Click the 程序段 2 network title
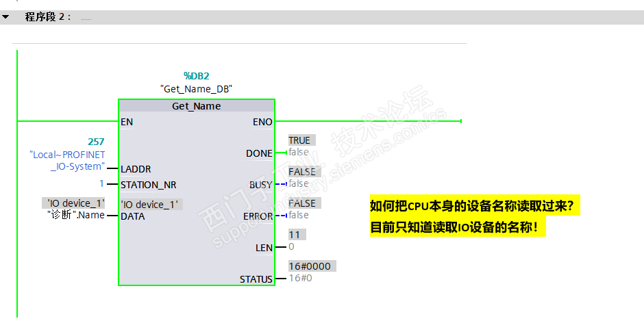Image resolution: width=644 pixels, height=334 pixels. pos(48,17)
